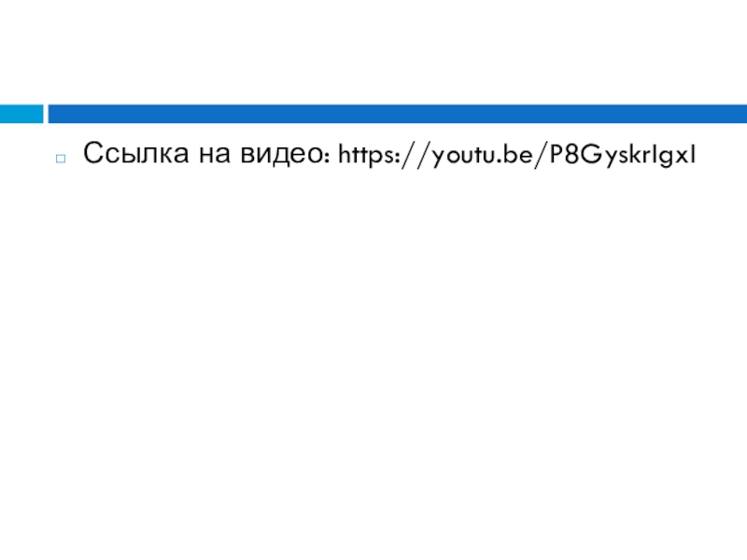Click the video ID "P8GyskrIgxI"
This screenshot has height=560, width=747.
pyautogui.click(x=623, y=155)
